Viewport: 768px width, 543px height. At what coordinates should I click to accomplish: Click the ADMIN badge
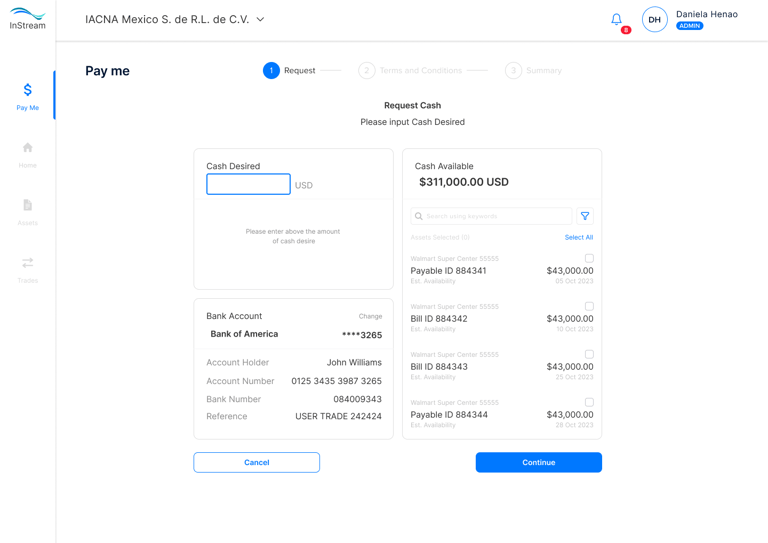690,26
